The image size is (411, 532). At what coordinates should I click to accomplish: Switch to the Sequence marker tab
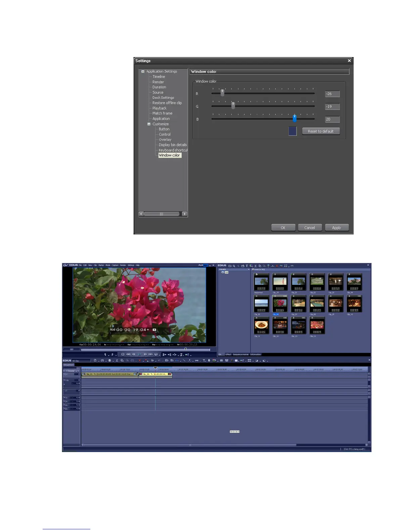241,354
